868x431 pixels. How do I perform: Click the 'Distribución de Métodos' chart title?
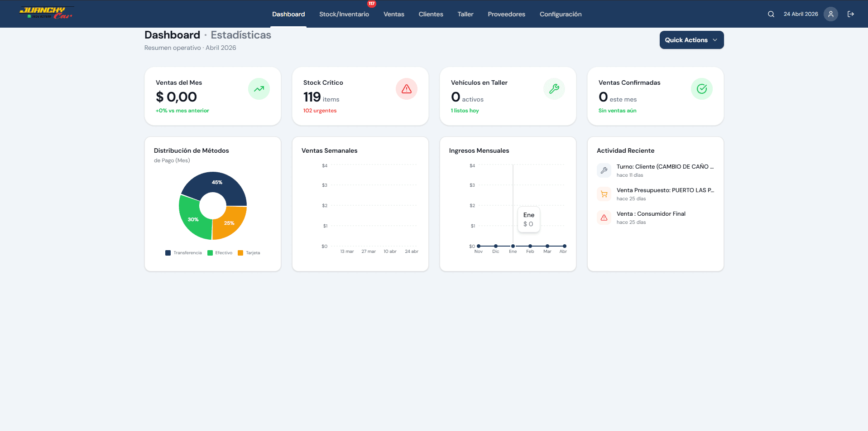tap(191, 150)
